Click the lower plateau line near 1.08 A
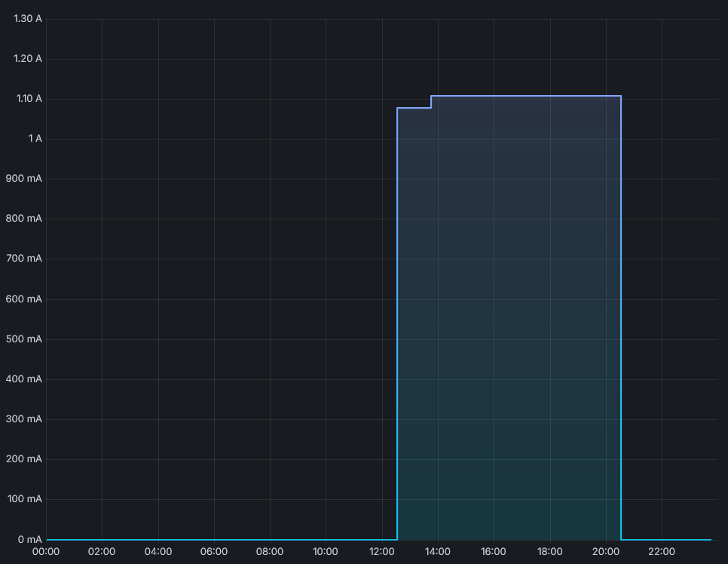Viewport: 728px width, 564px height. coord(414,108)
